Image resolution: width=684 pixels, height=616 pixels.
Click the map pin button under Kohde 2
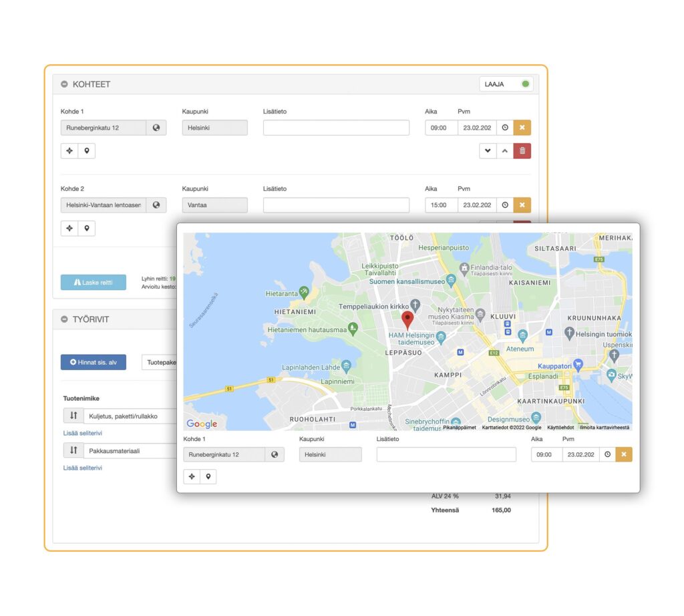[86, 228]
